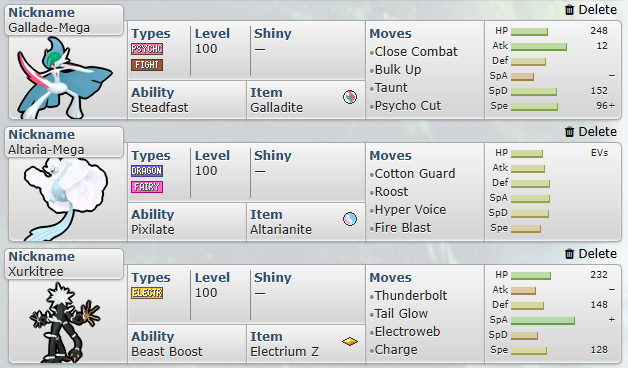
Task: Click the Altaria-Mega sprite image
Action: (66, 199)
